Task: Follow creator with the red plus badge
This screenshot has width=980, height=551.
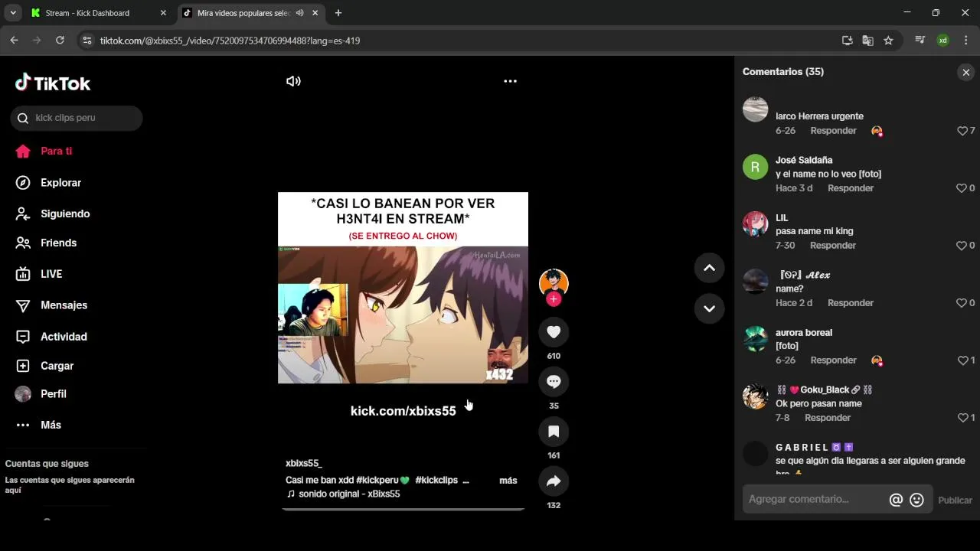Action: [x=554, y=299]
